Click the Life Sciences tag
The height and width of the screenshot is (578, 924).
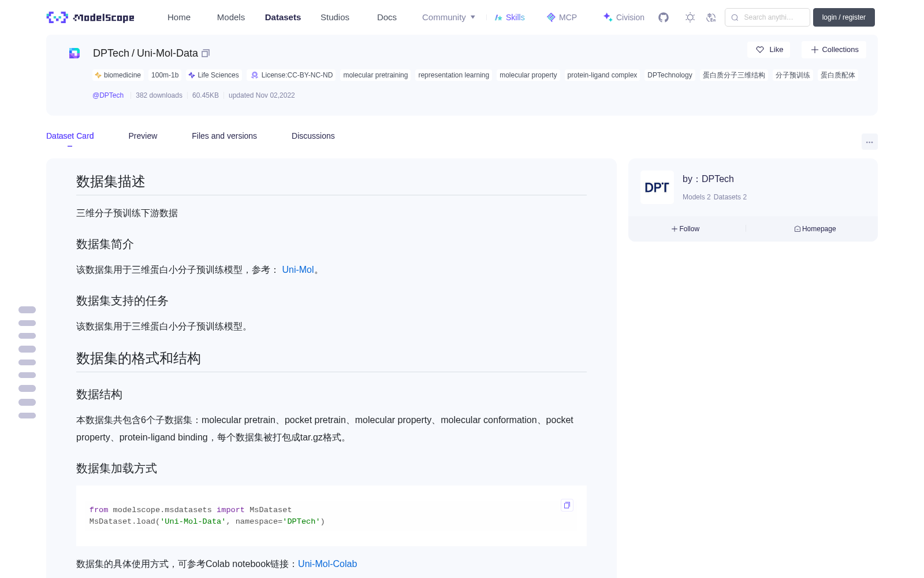coord(213,75)
